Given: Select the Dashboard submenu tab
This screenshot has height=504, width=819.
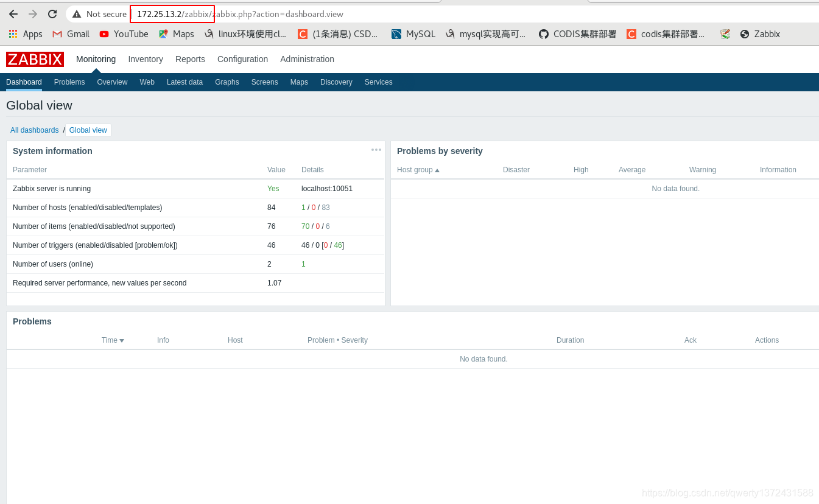Looking at the screenshot, I should [x=24, y=82].
